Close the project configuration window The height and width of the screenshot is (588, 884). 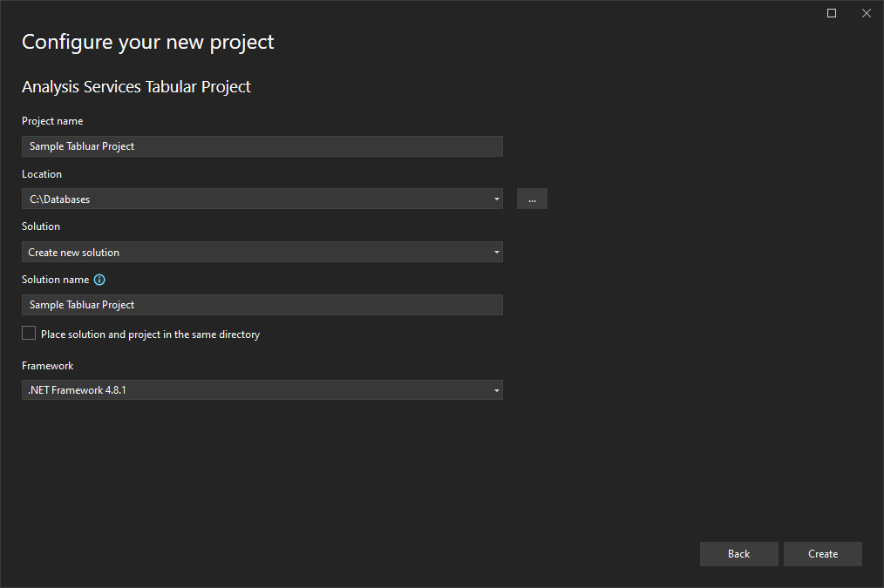pyautogui.click(x=866, y=13)
